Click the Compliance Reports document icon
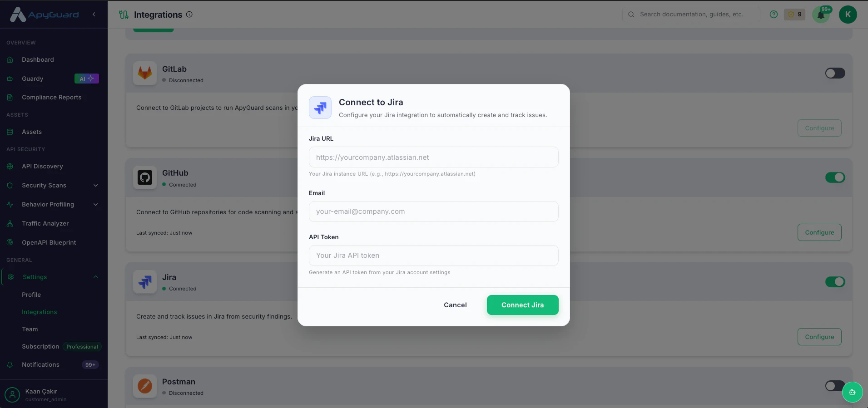 pyautogui.click(x=10, y=98)
